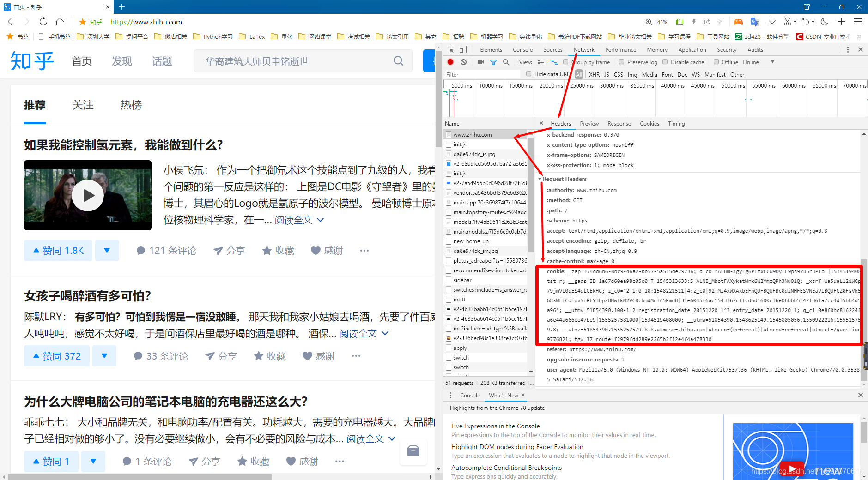Tick the checkbox beside www.zhihu.com request
Image resolution: width=868 pixels, height=480 pixels.
[x=449, y=134]
